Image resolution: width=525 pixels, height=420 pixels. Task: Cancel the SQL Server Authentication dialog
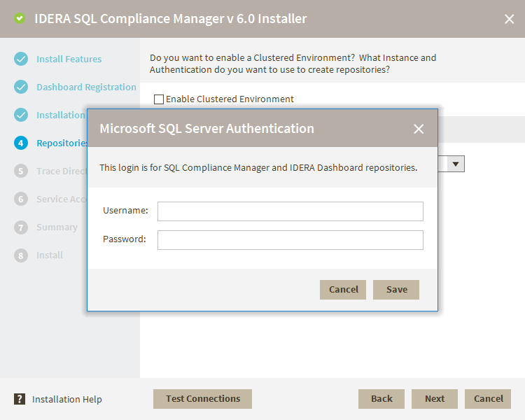(343, 289)
